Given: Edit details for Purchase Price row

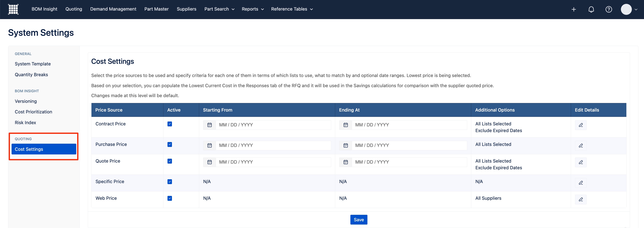Looking at the screenshot, I should click(x=581, y=145).
